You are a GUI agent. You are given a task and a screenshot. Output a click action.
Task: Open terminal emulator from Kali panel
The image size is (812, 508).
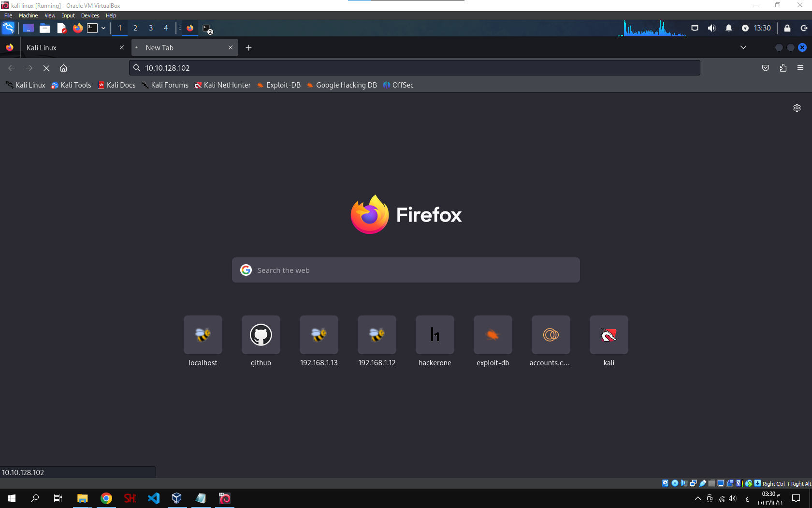click(92, 28)
